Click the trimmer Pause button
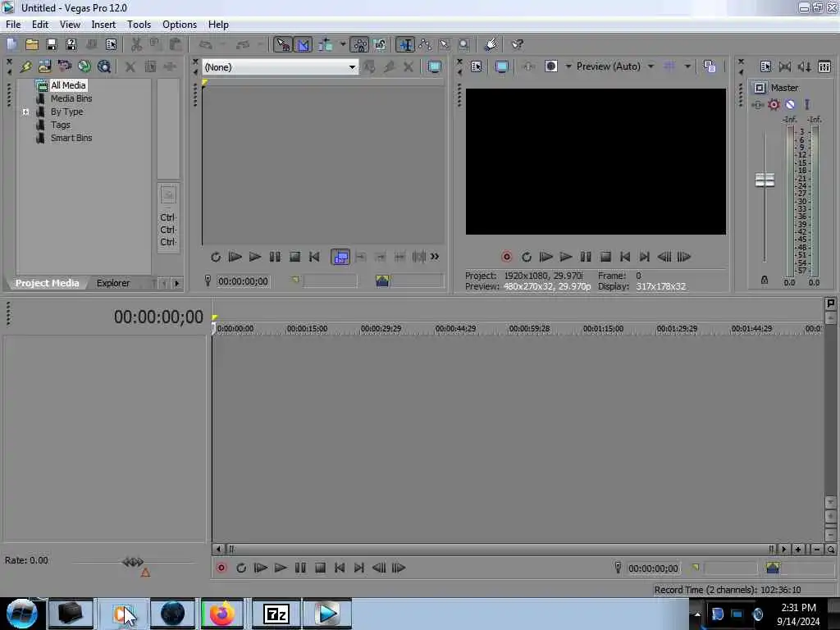Image resolution: width=840 pixels, height=630 pixels. coord(275,257)
